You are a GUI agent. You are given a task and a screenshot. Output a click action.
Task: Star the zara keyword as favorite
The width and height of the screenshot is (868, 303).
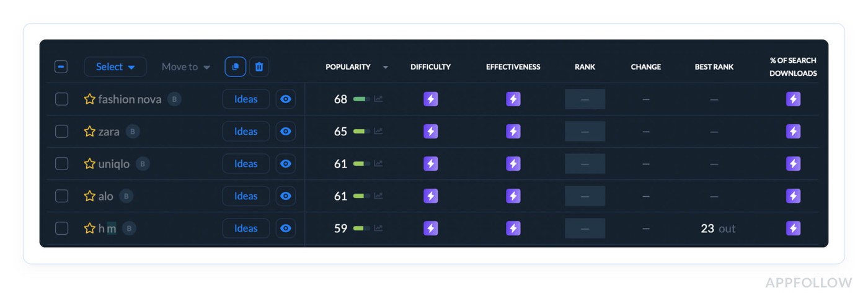click(89, 132)
